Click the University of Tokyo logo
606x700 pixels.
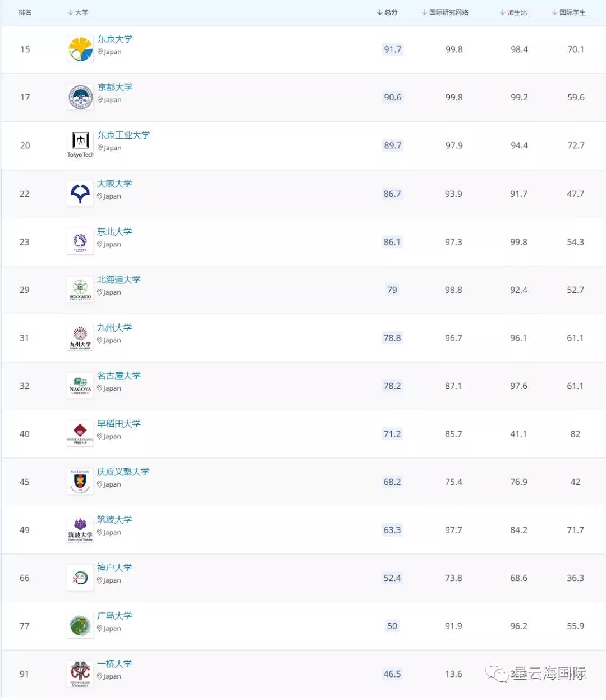point(80,49)
